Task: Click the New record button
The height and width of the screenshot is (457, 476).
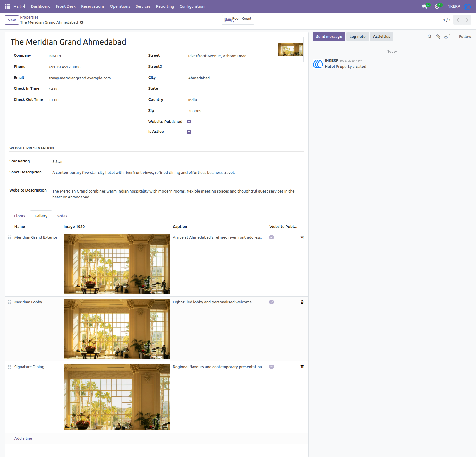Action: coord(12,20)
